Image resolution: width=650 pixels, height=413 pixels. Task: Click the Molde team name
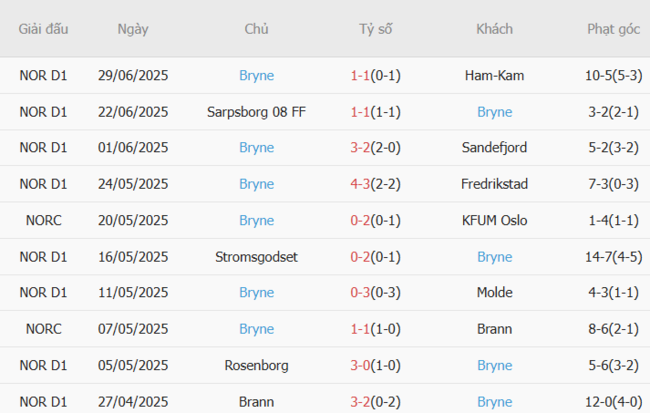coord(494,293)
